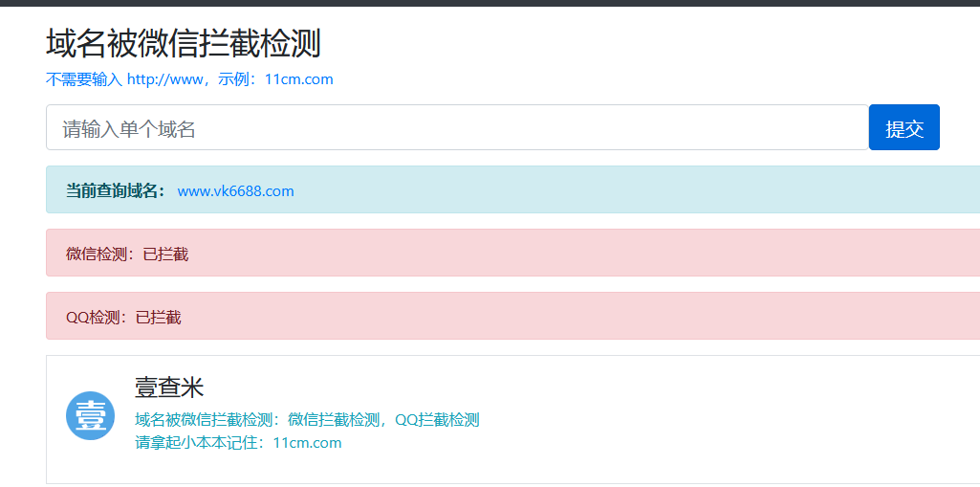Viewport: 980px width, 487px height.
Task: Open the www.vk6688.com queried domain link
Action: 235,190
